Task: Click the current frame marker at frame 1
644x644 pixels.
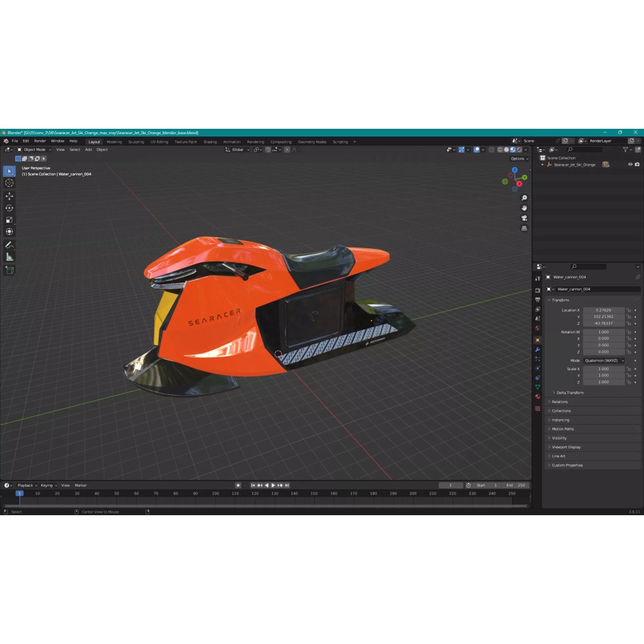Action: click(19, 494)
